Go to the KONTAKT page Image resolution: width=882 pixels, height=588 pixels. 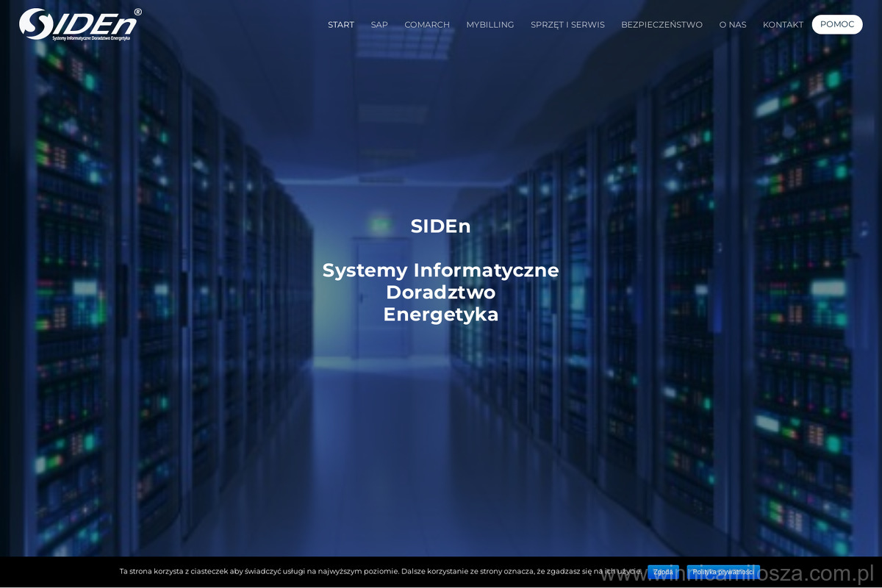[783, 24]
